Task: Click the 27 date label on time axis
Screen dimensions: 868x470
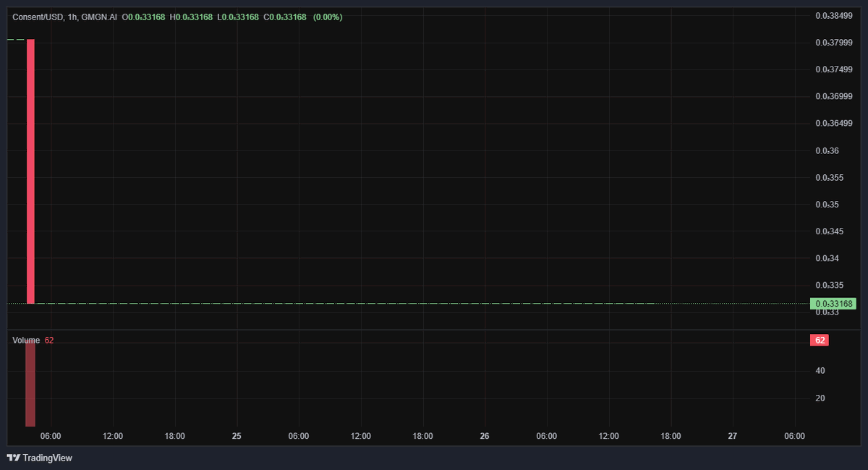Action: [x=733, y=436]
